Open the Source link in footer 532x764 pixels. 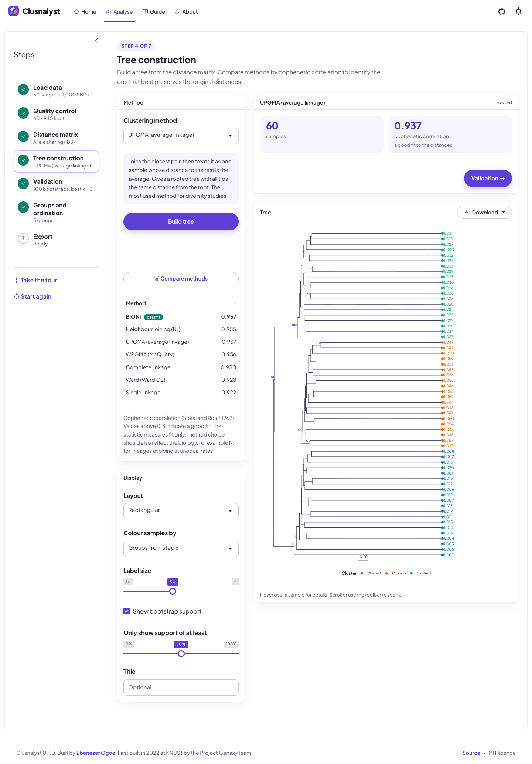coord(471,753)
